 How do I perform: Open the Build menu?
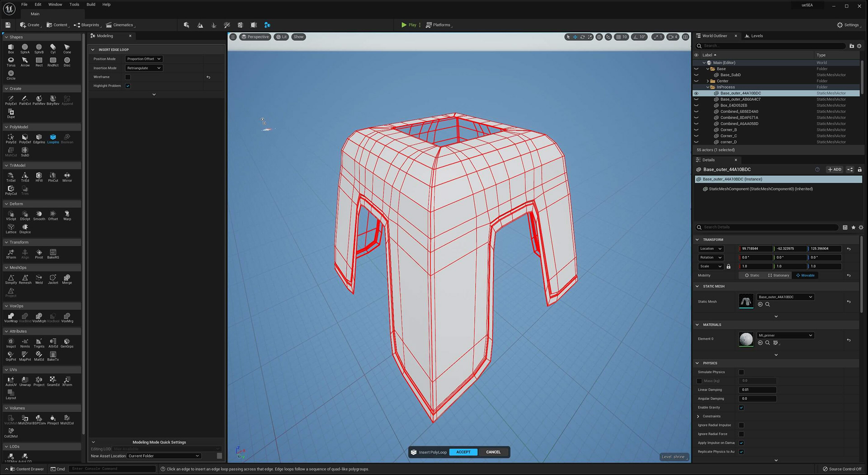click(91, 5)
